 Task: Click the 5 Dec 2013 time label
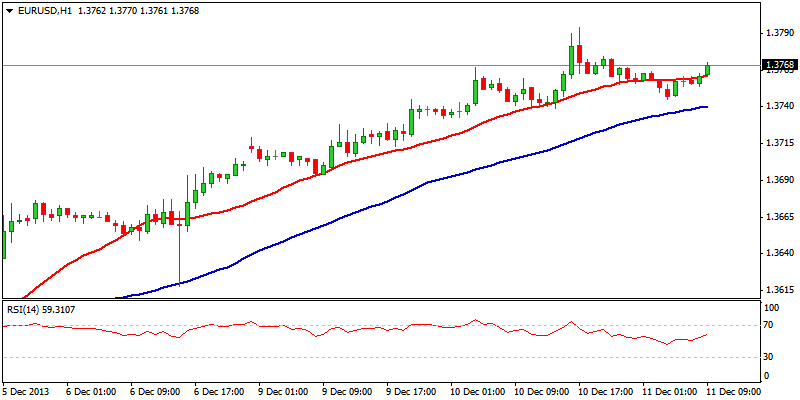(x=26, y=391)
